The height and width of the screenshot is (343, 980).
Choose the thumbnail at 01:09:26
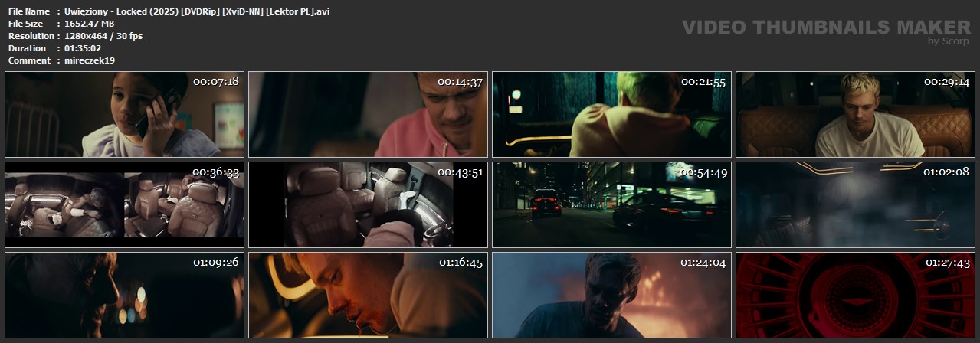point(124,295)
